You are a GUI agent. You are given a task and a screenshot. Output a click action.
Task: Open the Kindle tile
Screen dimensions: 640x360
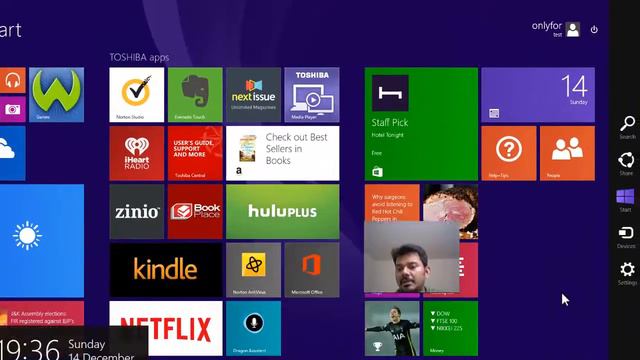166,270
